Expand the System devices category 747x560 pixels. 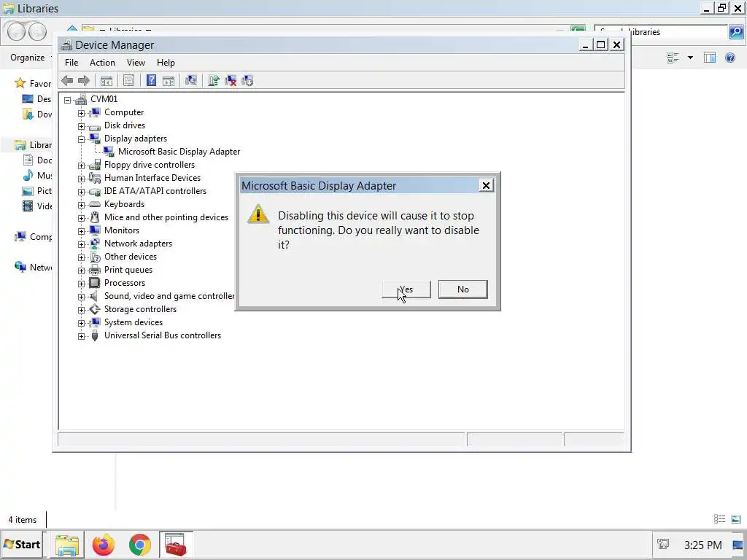pos(82,323)
